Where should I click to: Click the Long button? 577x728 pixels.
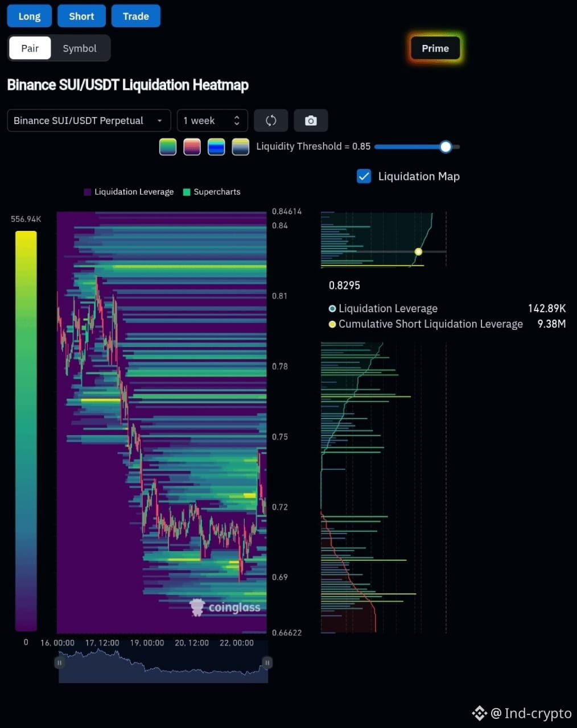[x=30, y=16]
